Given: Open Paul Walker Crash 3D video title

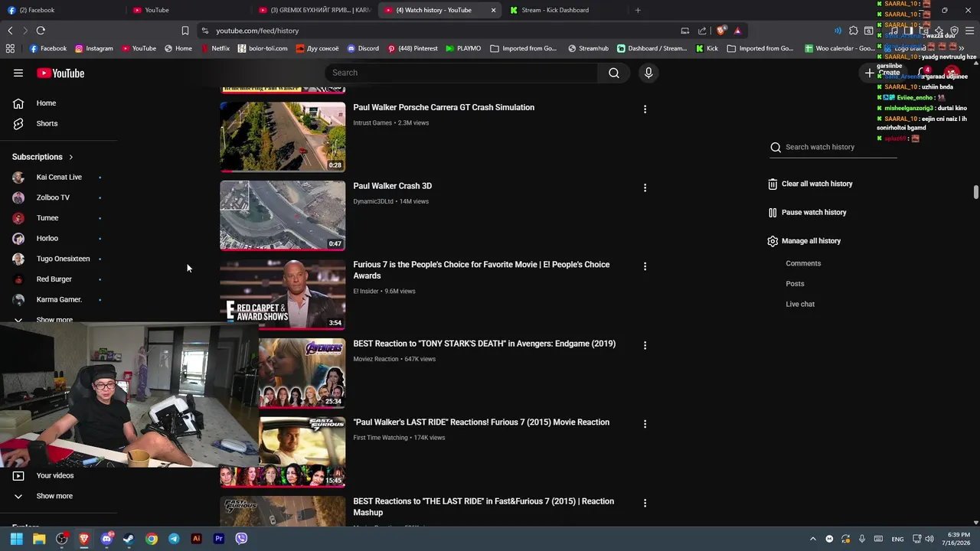Looking at the screenshot, I should pos(393,186).
